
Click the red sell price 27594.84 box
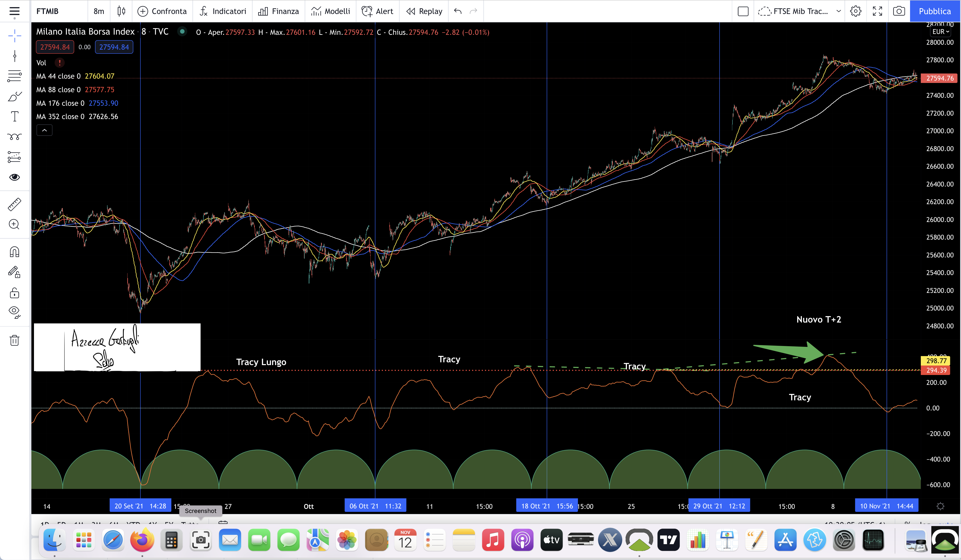[x=55, y=47]
